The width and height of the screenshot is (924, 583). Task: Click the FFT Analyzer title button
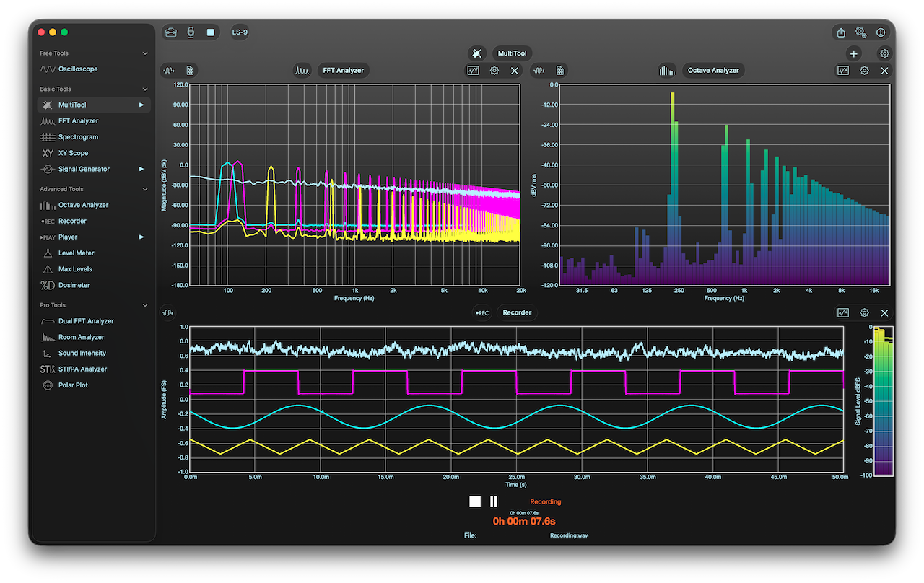click(x=344, y=71)
